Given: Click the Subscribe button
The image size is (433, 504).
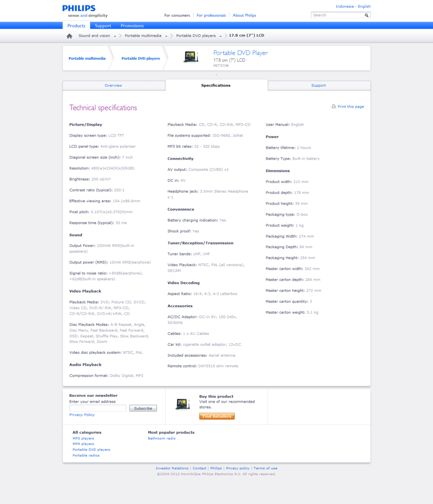Looking at the screenshot, I should (x=143, y=408).
